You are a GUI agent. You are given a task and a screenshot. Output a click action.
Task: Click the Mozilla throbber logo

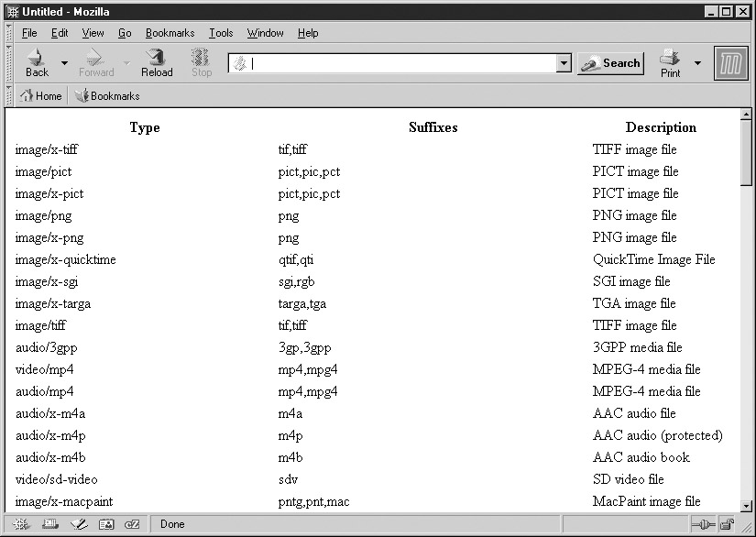point(730,63)
